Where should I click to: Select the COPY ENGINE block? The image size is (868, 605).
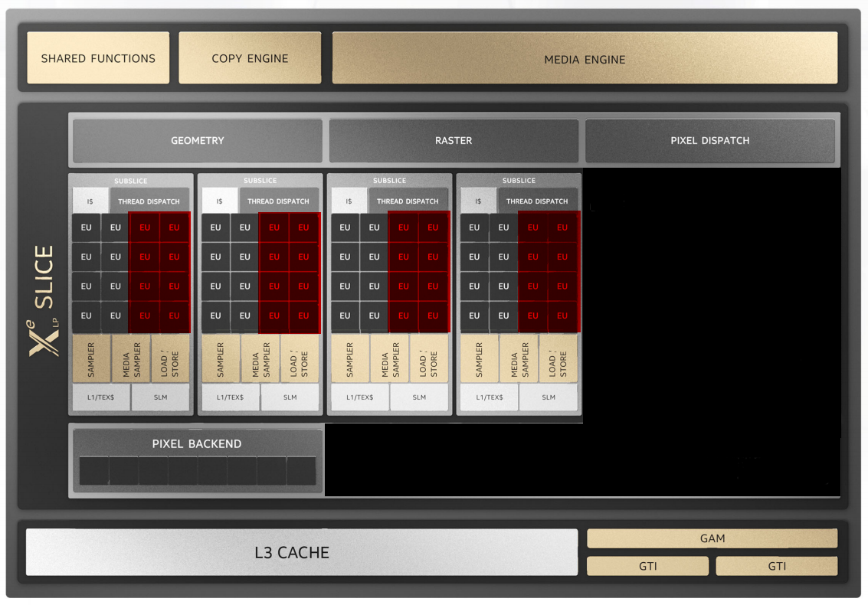[x=250, y=58]
